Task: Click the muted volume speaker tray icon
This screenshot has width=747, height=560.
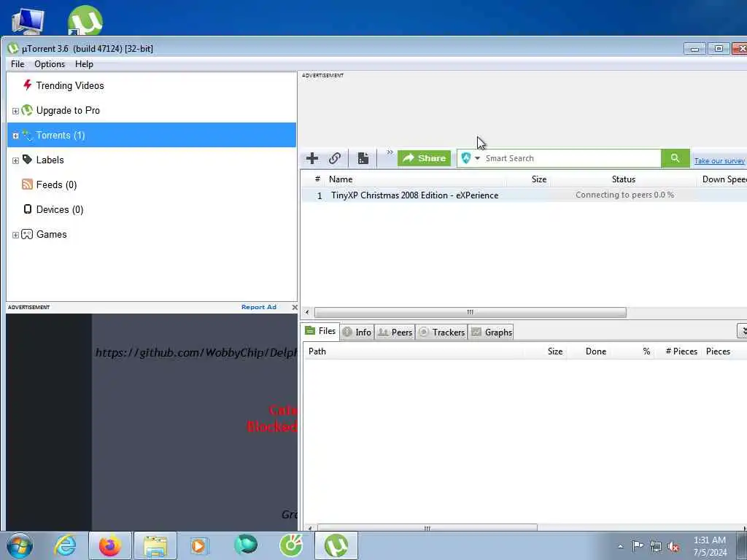Action: tap(673, 547)
